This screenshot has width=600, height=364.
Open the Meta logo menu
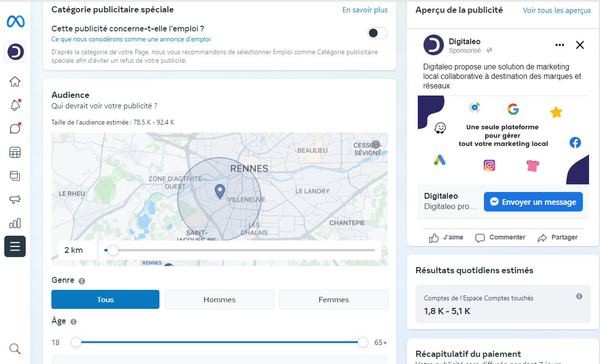click(x=15, y=22)
